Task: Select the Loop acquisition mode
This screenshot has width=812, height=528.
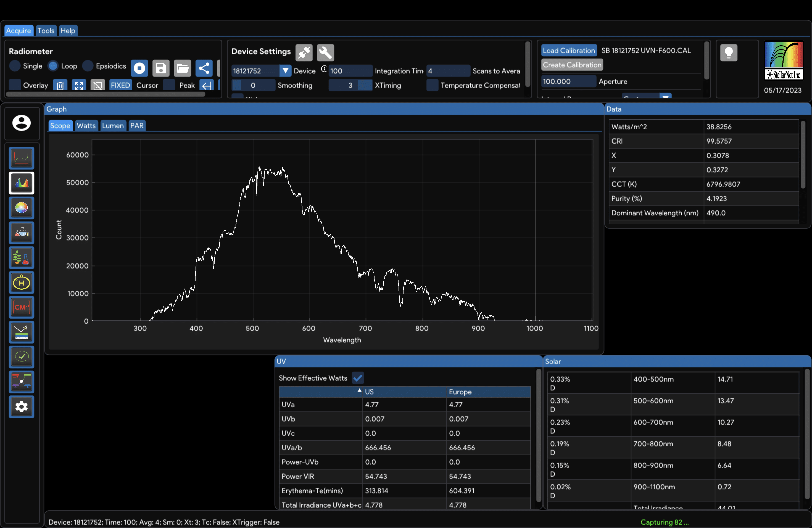Action: 53,66
